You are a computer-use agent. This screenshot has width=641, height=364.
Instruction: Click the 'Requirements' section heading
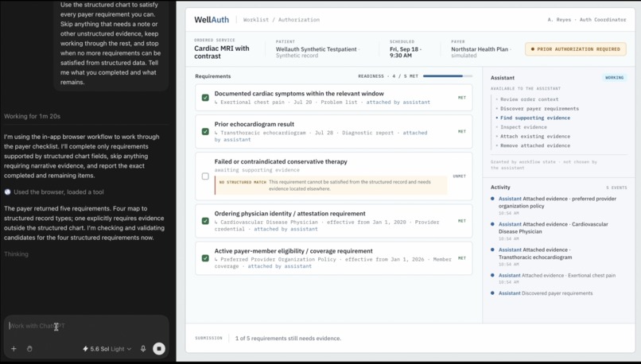point(213,76)
